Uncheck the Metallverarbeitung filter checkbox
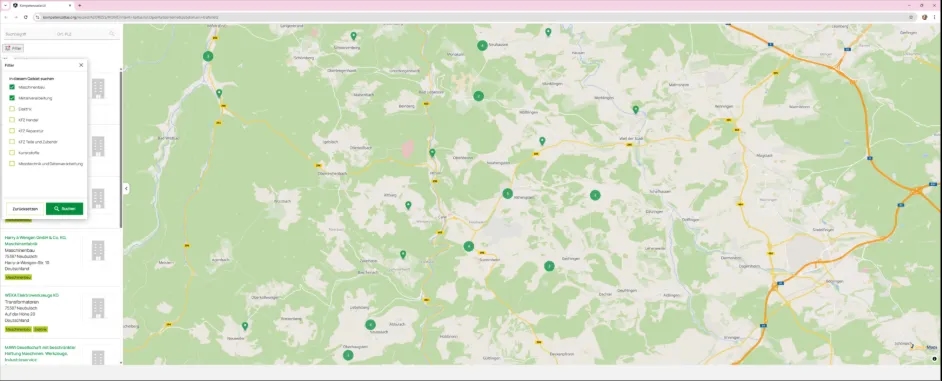This screenshot has height=381, width=942. click(12, 98)
